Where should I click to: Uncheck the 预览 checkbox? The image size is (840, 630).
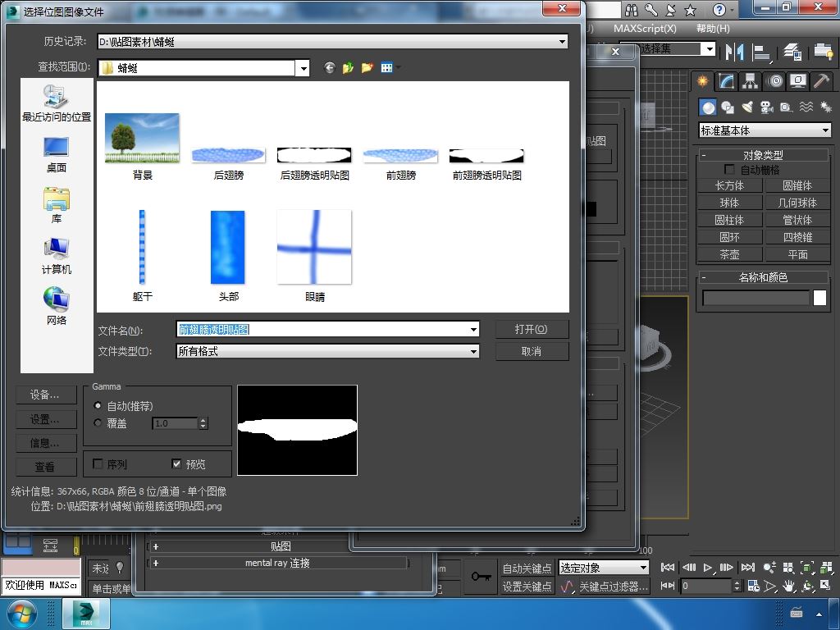[176, 463]
